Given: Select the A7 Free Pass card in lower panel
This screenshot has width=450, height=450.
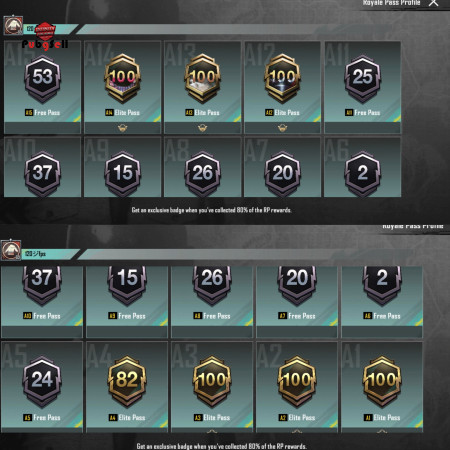Looking at the screenshot, I should [x=297, y=302].
